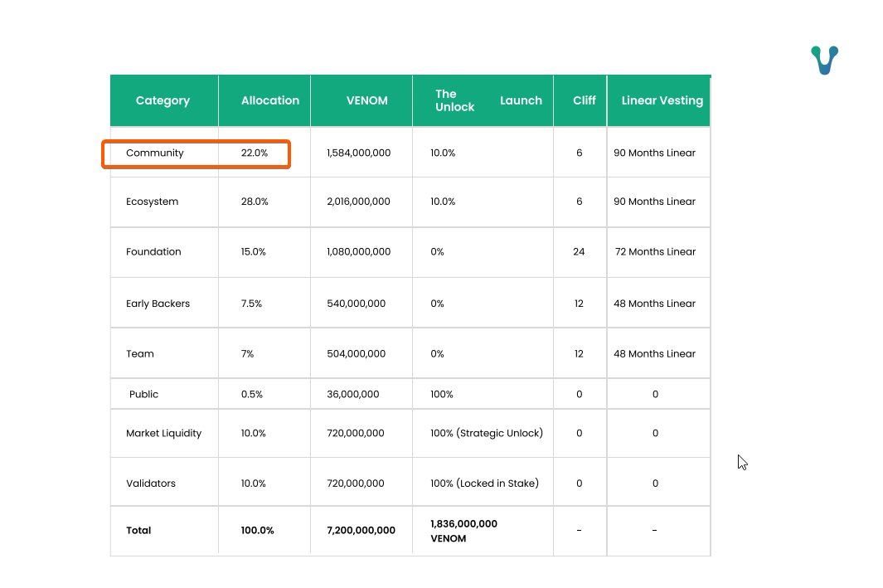Viewport: 883px width, 588px height.
Task: Click the Launch Unlock column header
Action: 482,100
